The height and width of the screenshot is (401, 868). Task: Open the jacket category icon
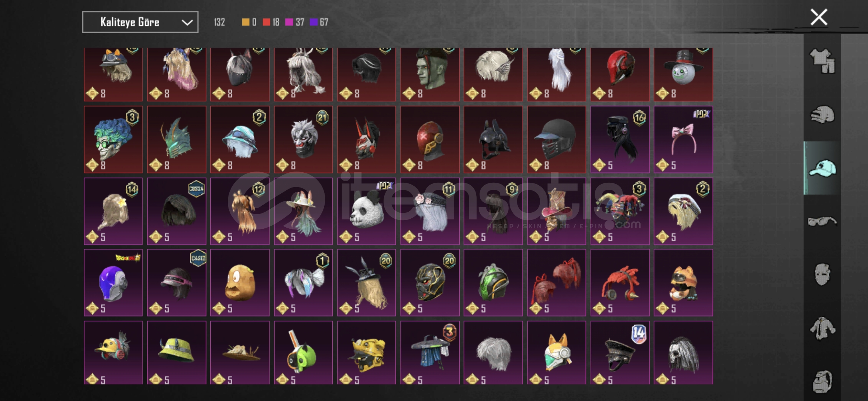click(x=822, y=328)
